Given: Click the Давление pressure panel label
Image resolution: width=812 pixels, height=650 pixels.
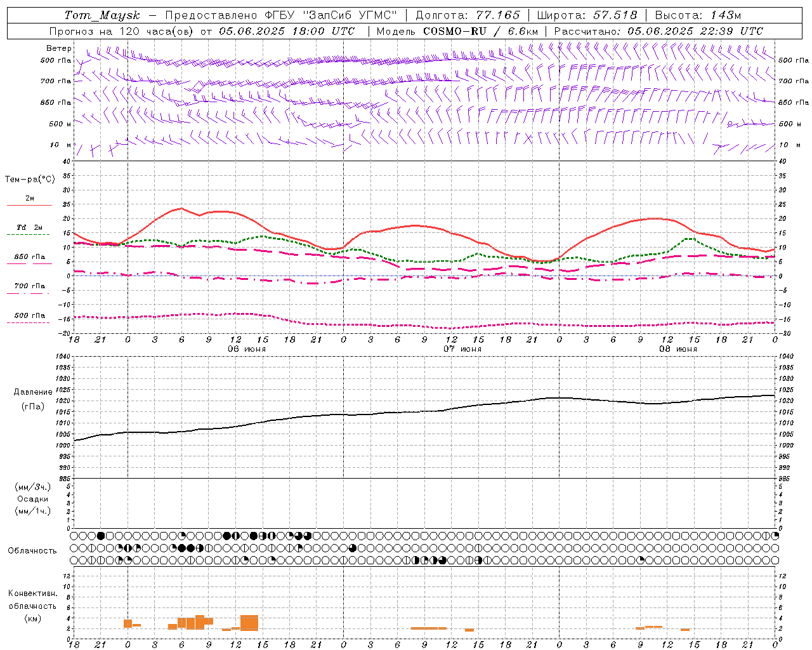Looking at the screenshot, I should tap(32, 392).
